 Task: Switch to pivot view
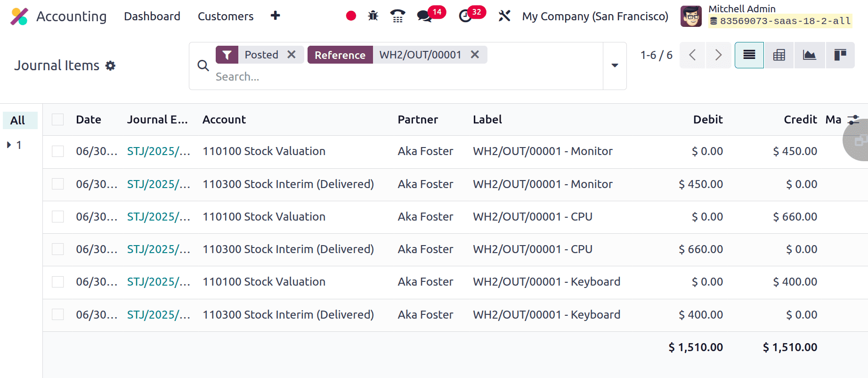(779, 55)
